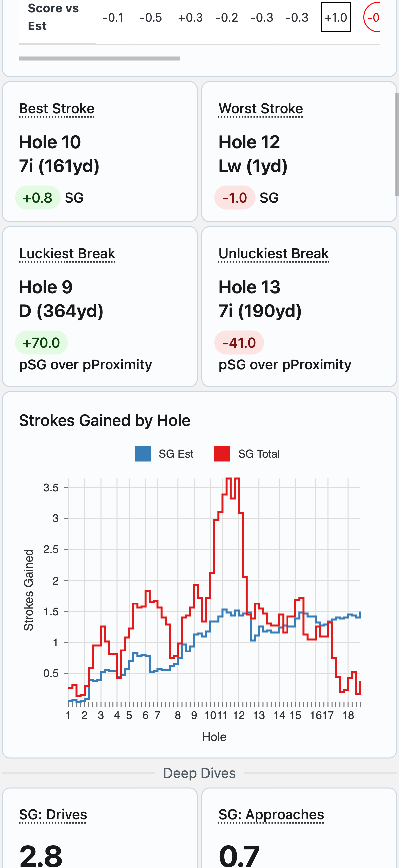The height and width of the screenshot is (868, 399).
Task: Click the -41.0 pSG badge under Unluckiest Break
Action: [x=239, y=342]
